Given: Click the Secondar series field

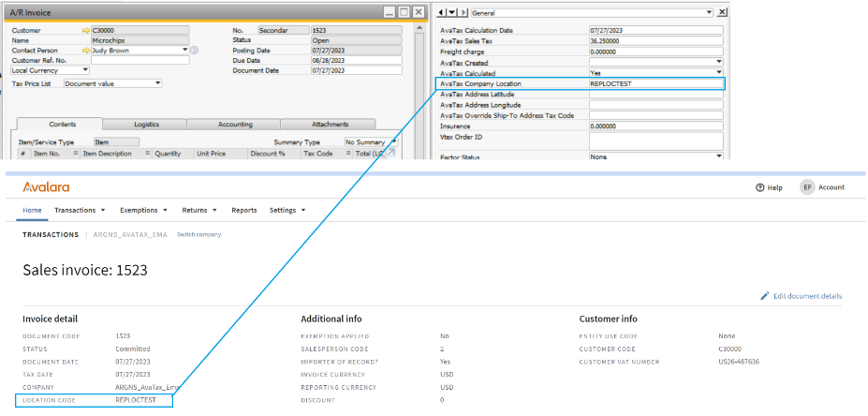Looking at the screenshot, I should (x=284, y=31).
